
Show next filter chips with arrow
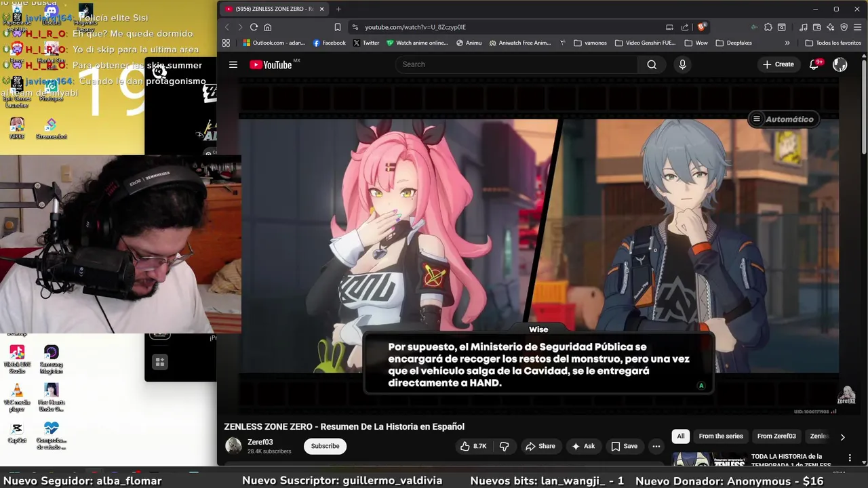[x=843, y=437]
